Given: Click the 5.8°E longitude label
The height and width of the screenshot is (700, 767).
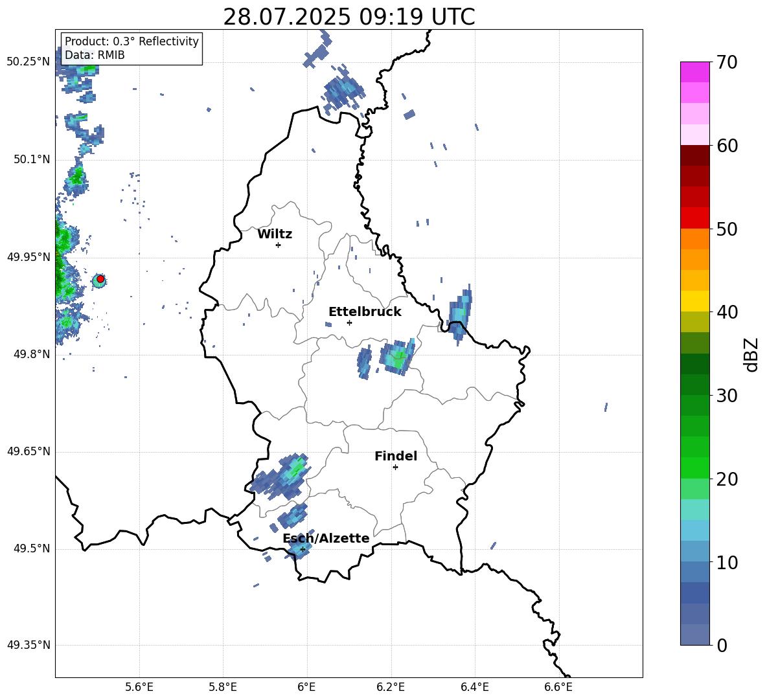Looking at the screenshot, I should click(223, 687).
